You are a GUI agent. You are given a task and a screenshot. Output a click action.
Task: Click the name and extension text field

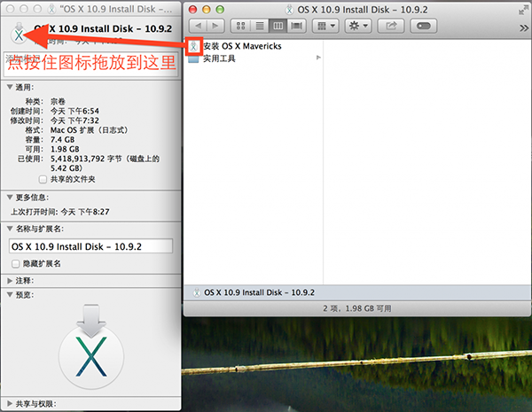click(x=91, y=246)
